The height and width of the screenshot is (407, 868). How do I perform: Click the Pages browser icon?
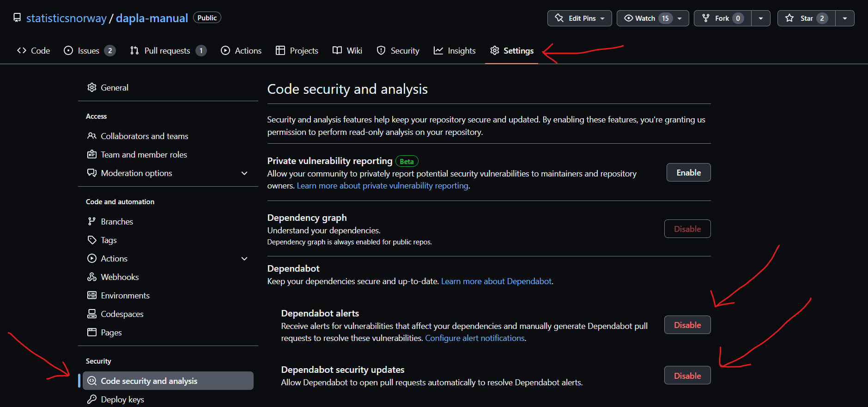[92, 332]
